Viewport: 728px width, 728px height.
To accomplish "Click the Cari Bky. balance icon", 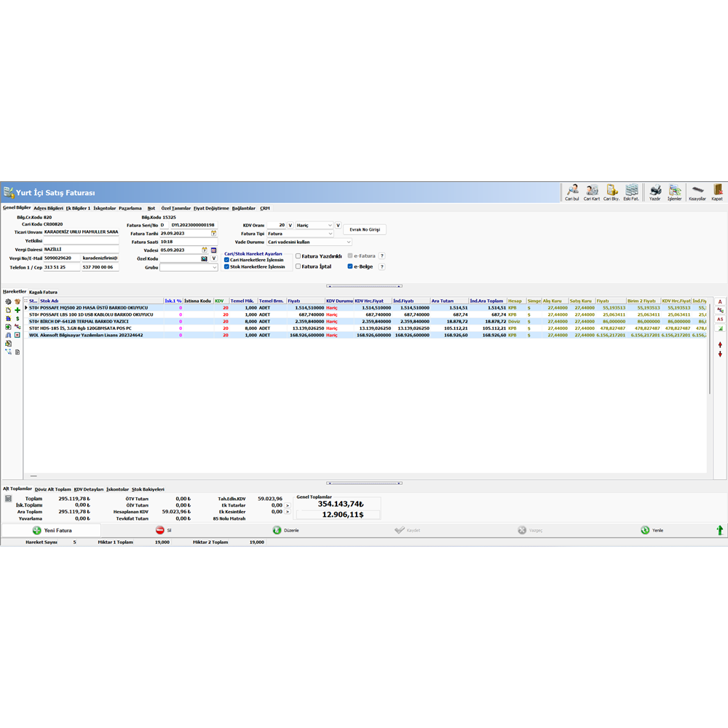I will coord(612,191).
